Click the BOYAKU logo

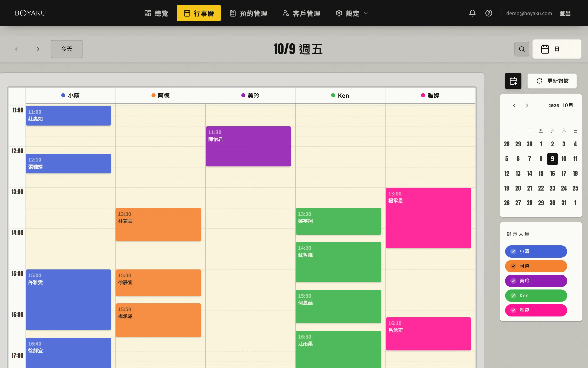click(x=30, y=13)
